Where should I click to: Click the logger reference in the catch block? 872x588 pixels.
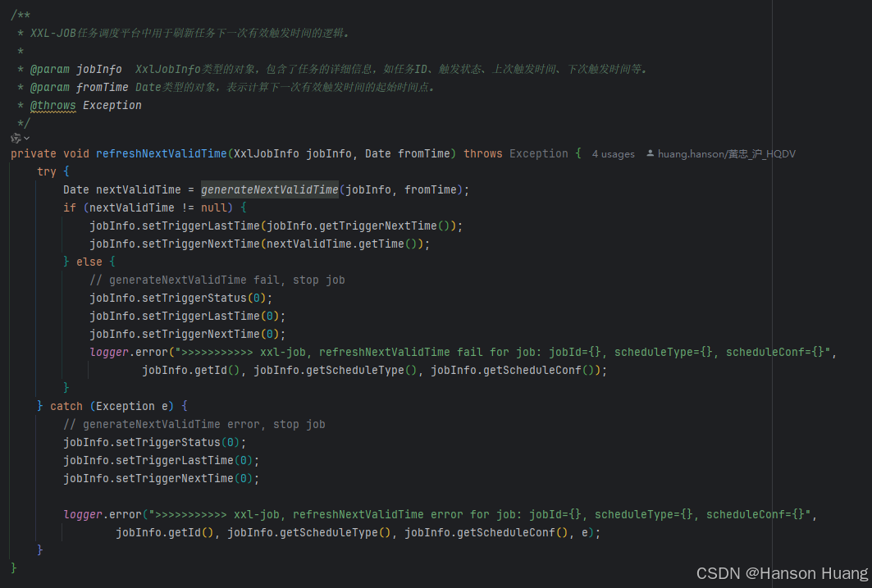[x=83, y=514]
